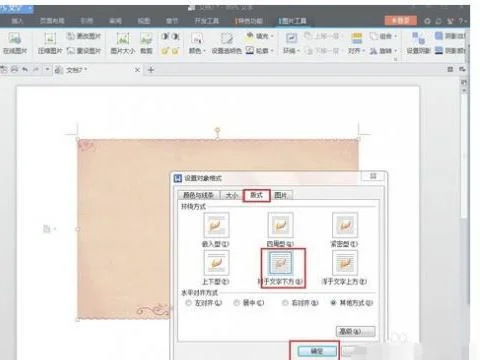480x360 pixels.
Task: Click the rotation handle above the picture
Action: click(x=217, y=130)
